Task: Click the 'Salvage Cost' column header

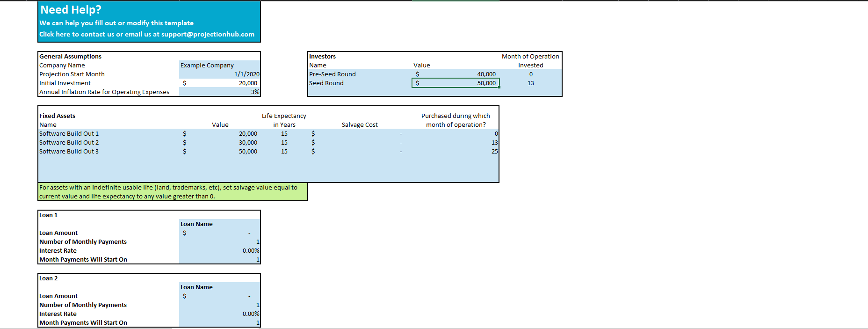Action: pyautogui.click(x=360, y=124)
